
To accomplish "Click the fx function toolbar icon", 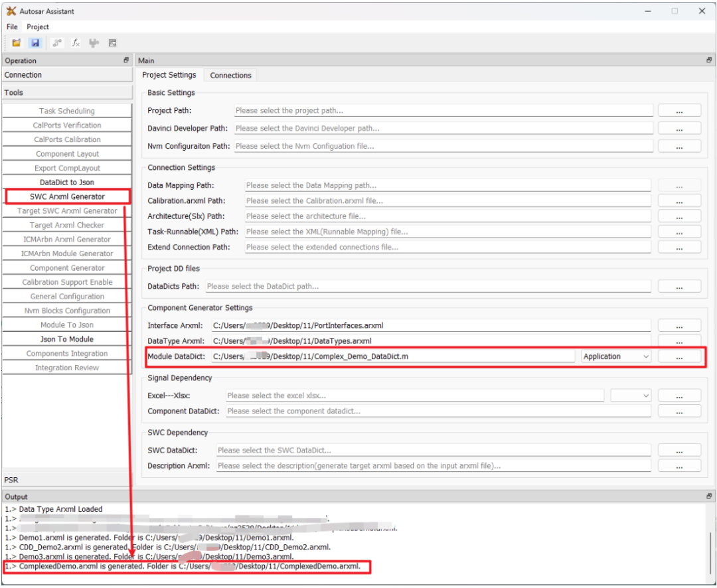I will point(75,42).
